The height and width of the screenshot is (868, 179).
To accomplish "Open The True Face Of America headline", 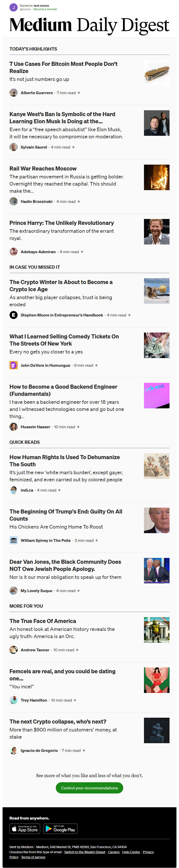I will [x=42, y=621].
